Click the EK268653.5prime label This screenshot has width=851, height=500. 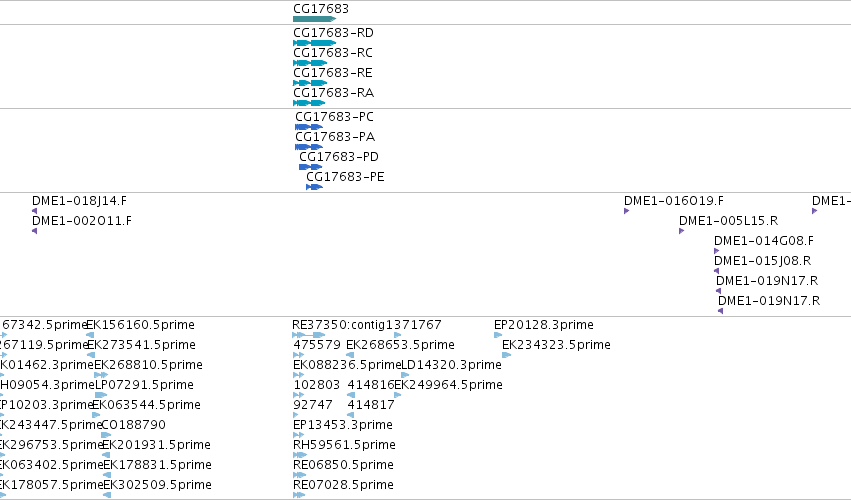coord(401,345)
